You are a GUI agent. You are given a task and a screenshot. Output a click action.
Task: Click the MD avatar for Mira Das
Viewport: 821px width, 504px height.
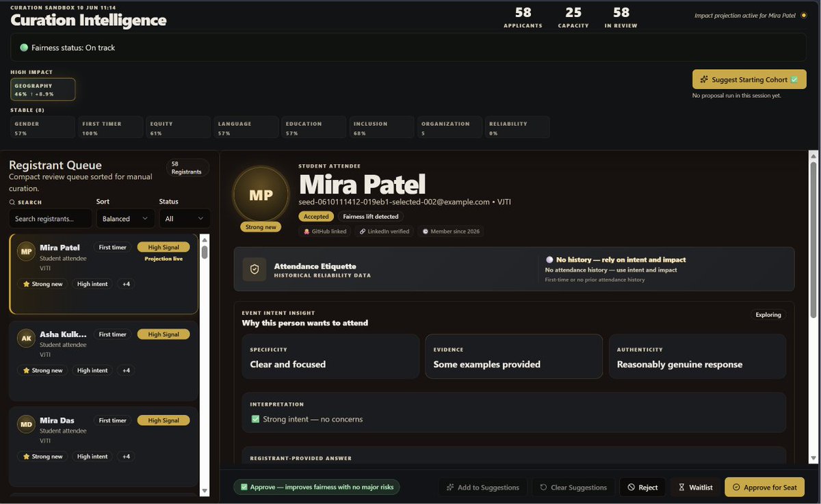[x=26, y=424]
